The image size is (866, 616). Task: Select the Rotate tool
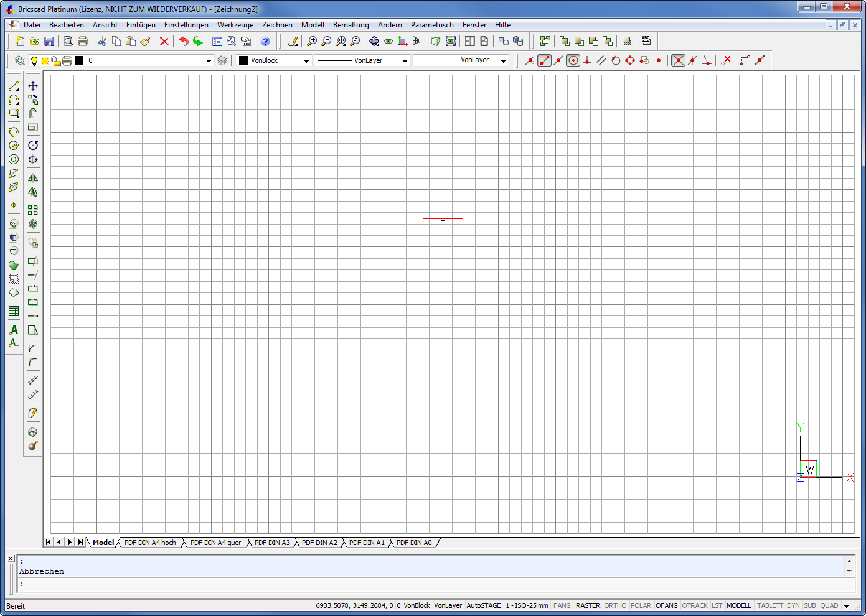[x=33, y=145]
